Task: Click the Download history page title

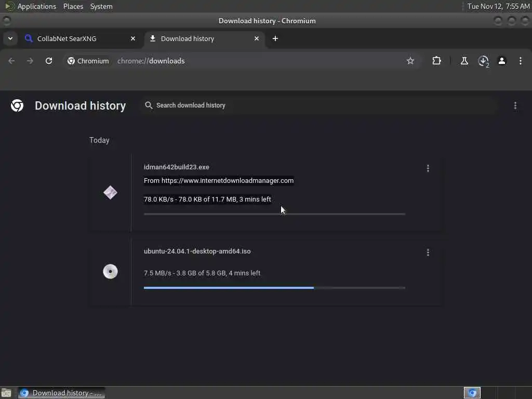Action: click(x=81, y=106)
